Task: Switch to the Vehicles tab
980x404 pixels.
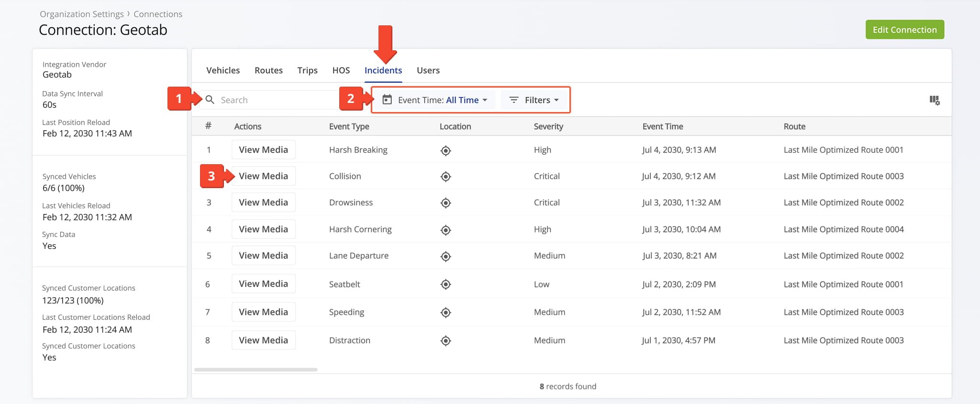Action: [x=223, y=70]
